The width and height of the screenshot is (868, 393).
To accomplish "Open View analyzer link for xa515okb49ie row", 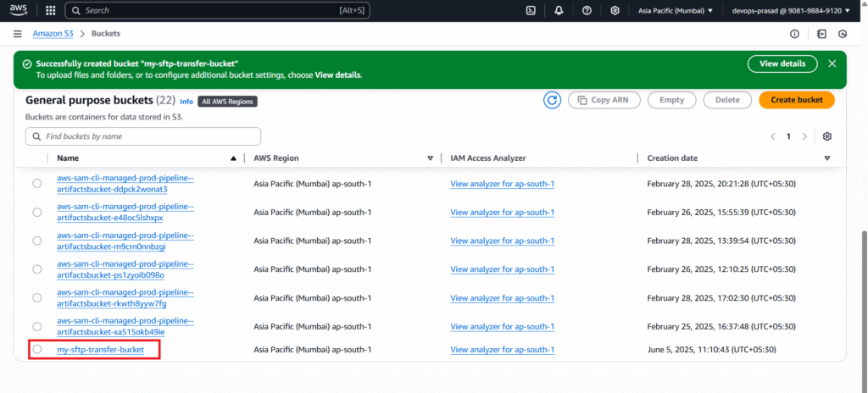I will pyautogui.click(x=502, y=327).
